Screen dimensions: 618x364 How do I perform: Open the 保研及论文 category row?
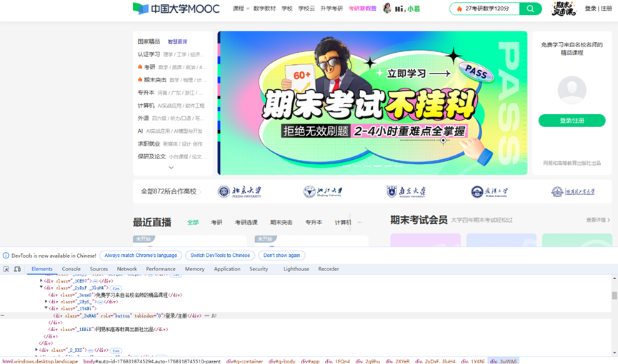[x=171, y=157]
